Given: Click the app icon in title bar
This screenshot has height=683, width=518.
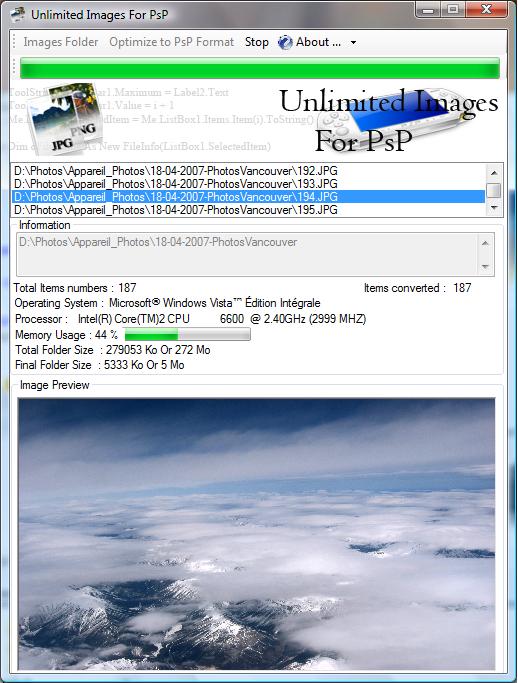Looking at the screenshot, I should (x=18, y=14).
